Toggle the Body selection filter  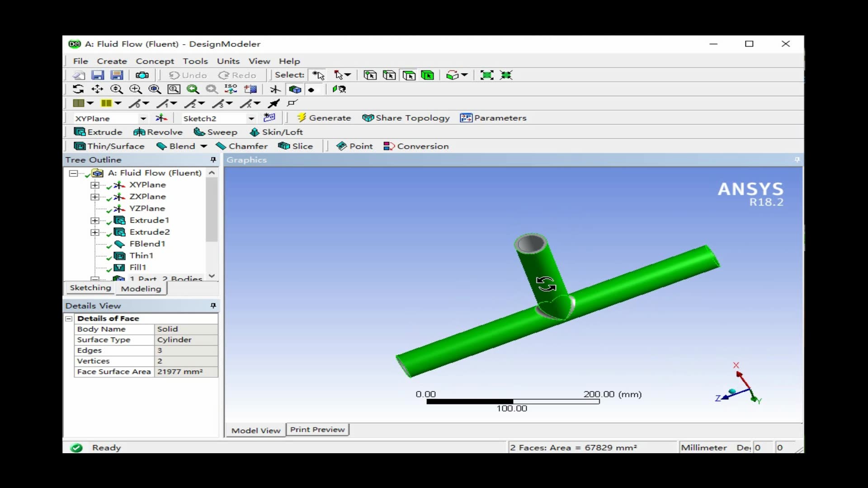point(428,75)
